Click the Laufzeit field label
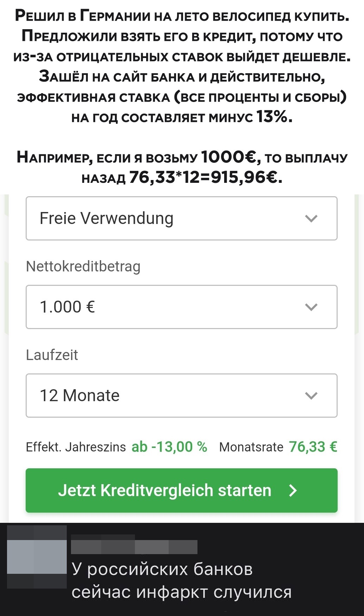 tap(52, 355)
